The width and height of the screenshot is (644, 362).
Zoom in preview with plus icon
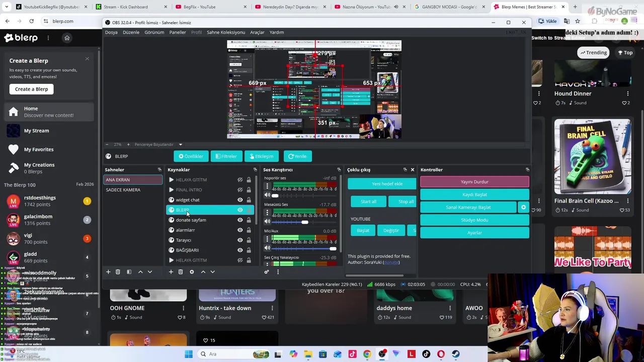(x=128, y=144)
